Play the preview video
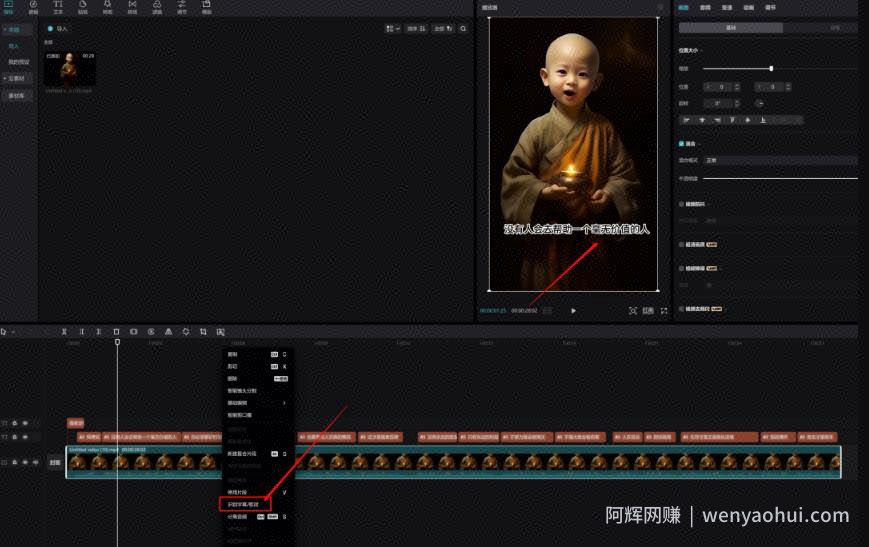This screenshot has height=547, width=869. 573,311
